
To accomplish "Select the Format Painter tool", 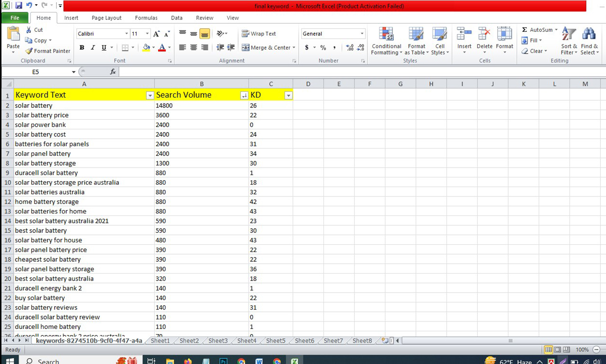I will coord(47,51).
